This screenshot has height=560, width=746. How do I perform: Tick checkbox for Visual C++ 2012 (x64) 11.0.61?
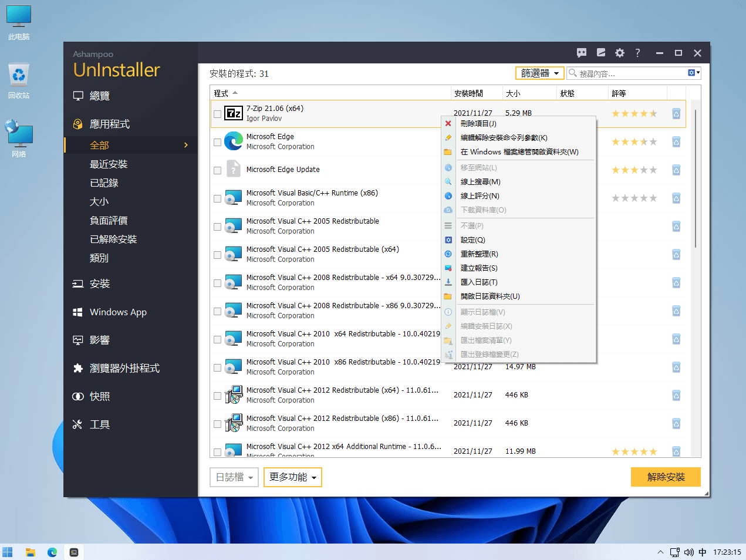217,396
